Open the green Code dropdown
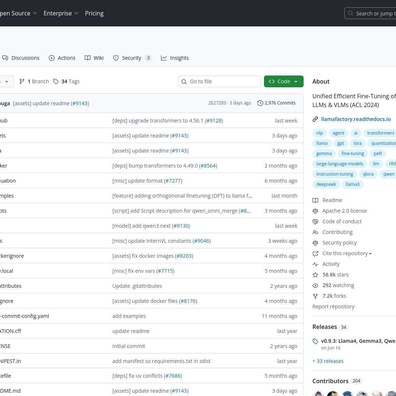Viewport: 396px width, 396px height. [x=284, y=81]
